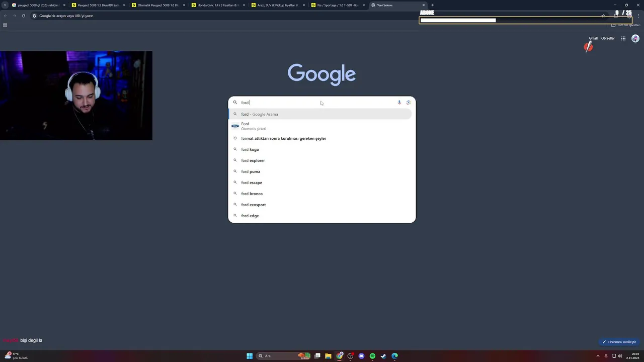Pick the 'ford bronco' suggestion
The image size is (644, 362).
pos(320,194)
